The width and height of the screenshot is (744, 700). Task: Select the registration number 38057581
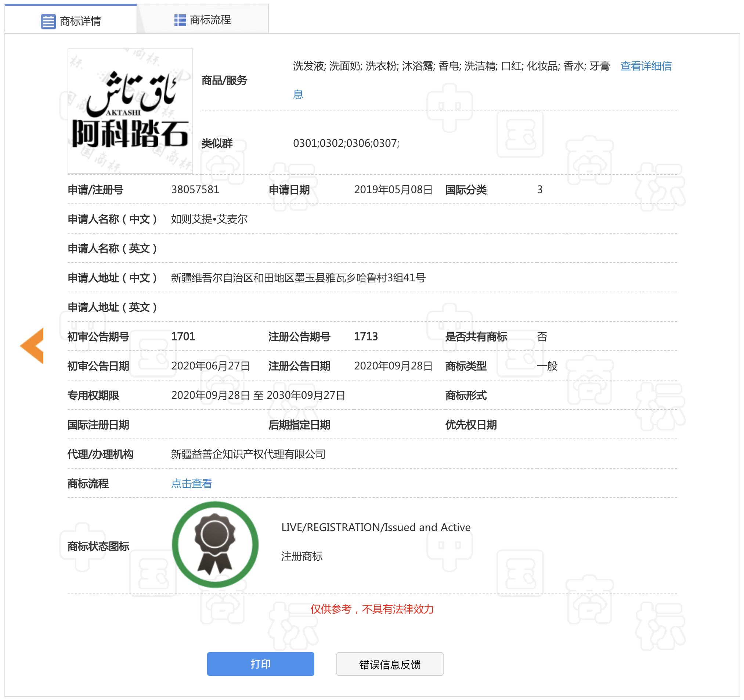pos(195,190)
